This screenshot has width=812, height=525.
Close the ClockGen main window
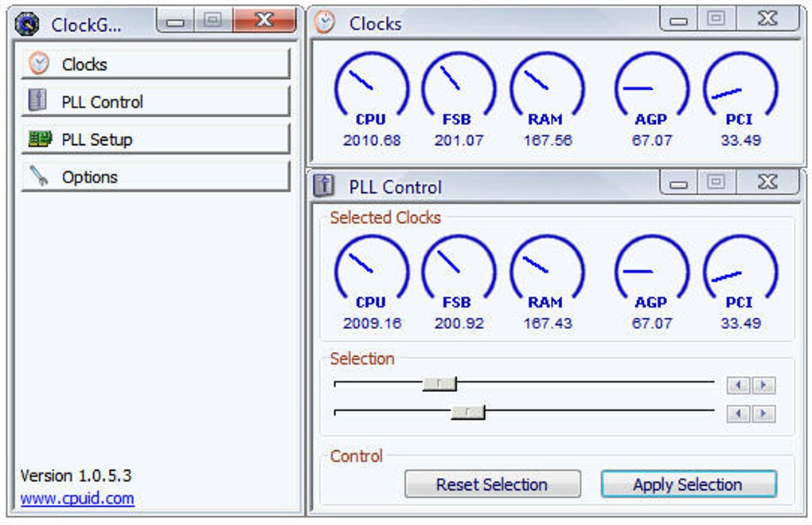pyautogui.click(x=264, y=20)
